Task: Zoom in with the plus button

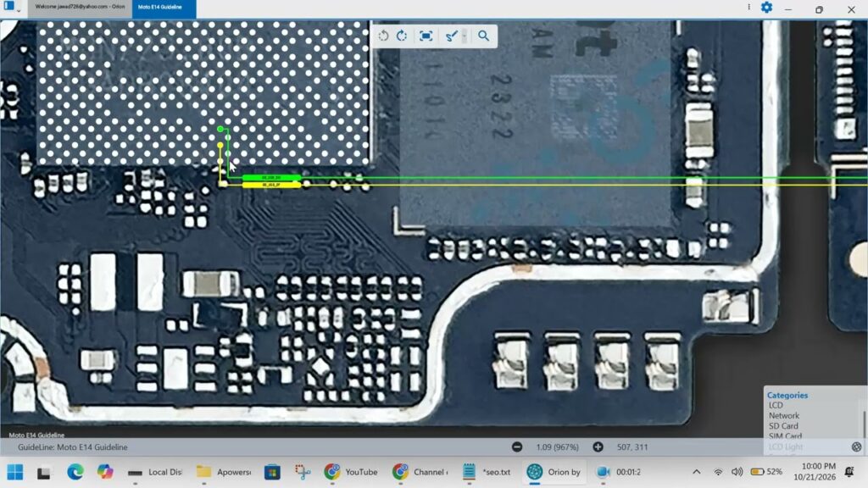Action: click(598, 447)
